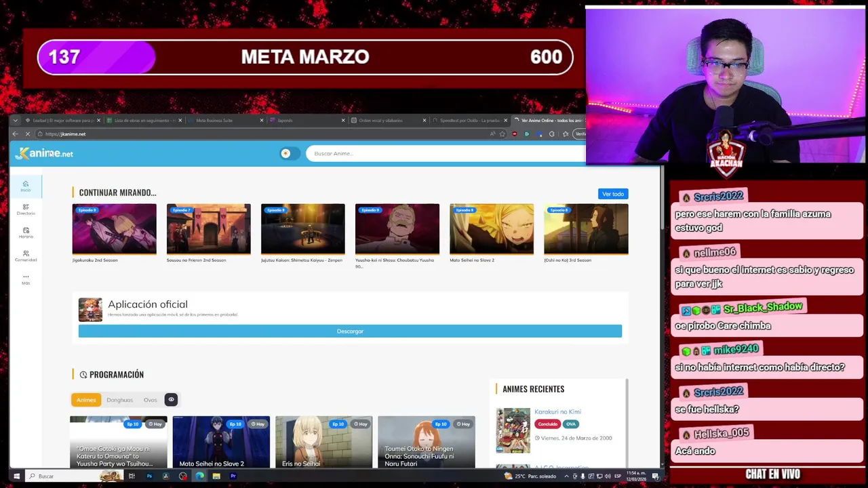Open Jigokuraku 2nd Season thumbnail

pyautogui.click(x=114, y=229)
